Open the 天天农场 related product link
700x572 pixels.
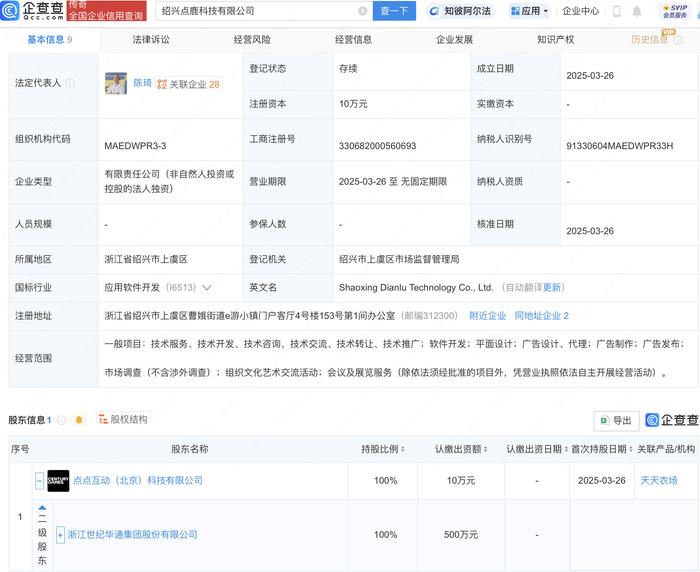point(659,481)
